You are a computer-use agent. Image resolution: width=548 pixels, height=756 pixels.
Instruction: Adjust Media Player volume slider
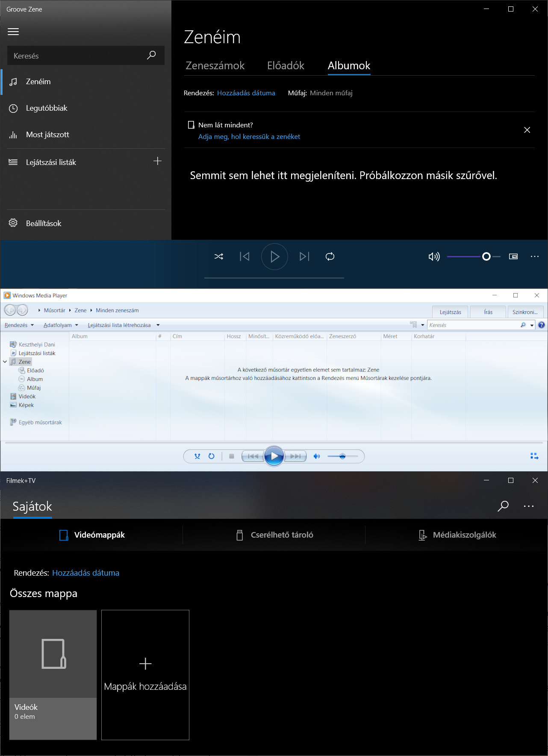pos(342,456)
